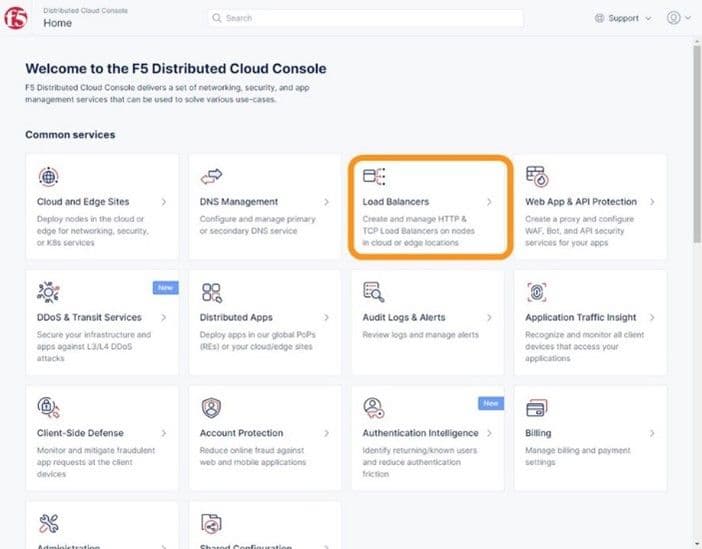Click the F5 logo icon
This screenshot has height=549, width=702.
(x=16, y=18)
